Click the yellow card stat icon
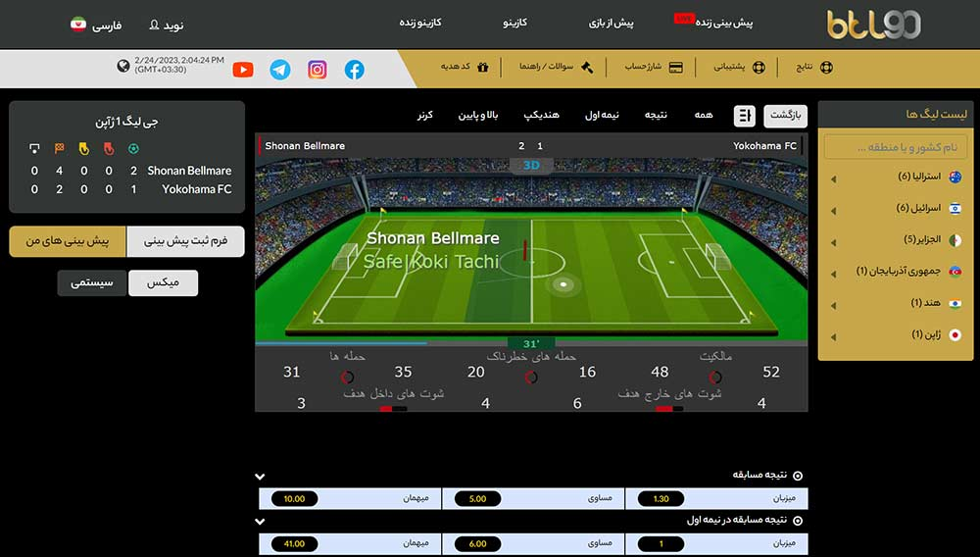980x557 pixels. point(83,149)
